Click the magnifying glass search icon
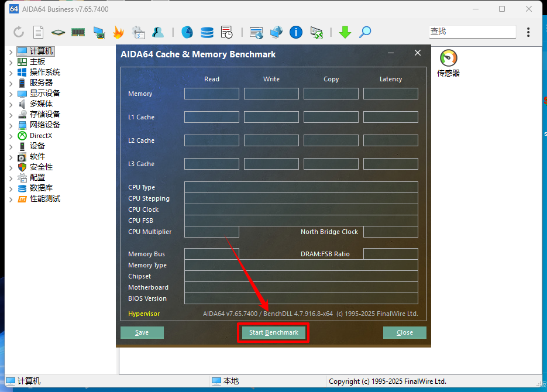547x392 pixels. (365, 32)
